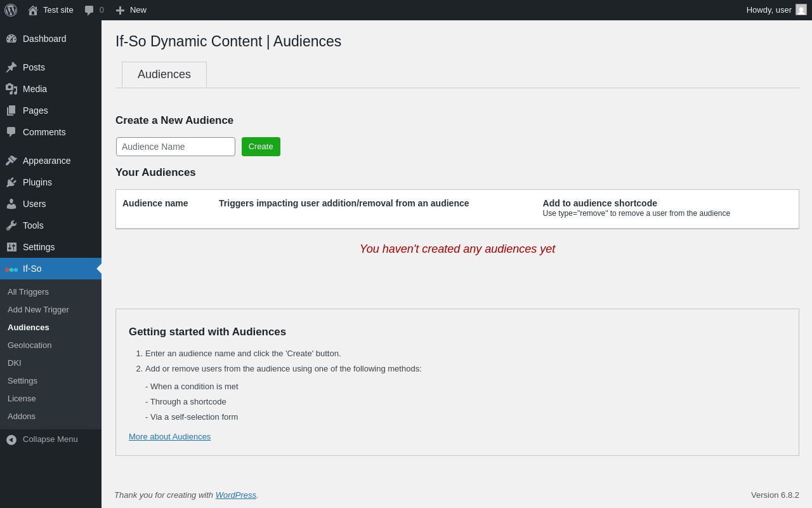
Task: Open All Triggers submenu
Action: click(x=51, y=292)
